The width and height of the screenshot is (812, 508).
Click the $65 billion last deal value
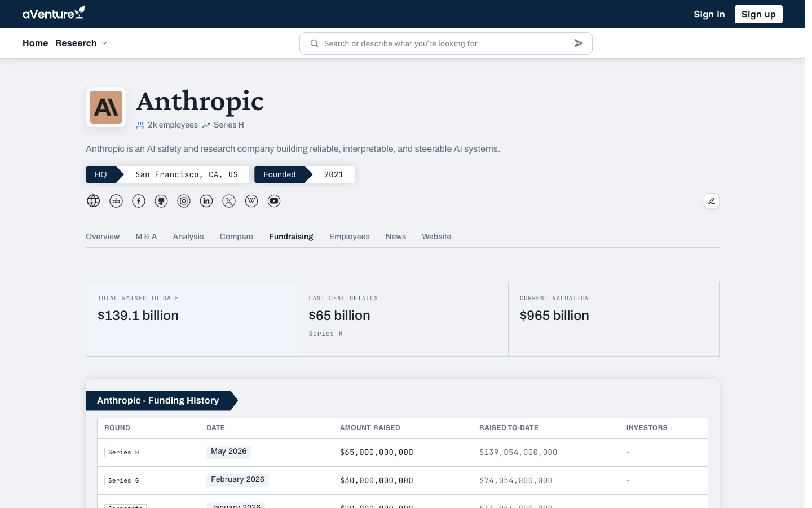[x=339, y=316]
